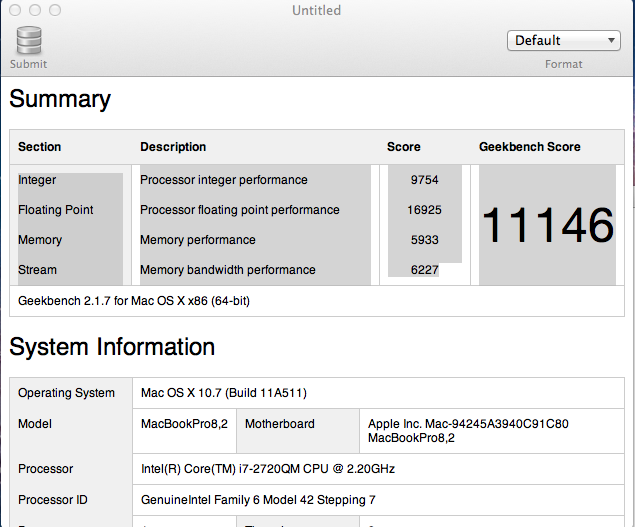Click the Processor ID label
The image size is (635, 527).
[53, 500]
